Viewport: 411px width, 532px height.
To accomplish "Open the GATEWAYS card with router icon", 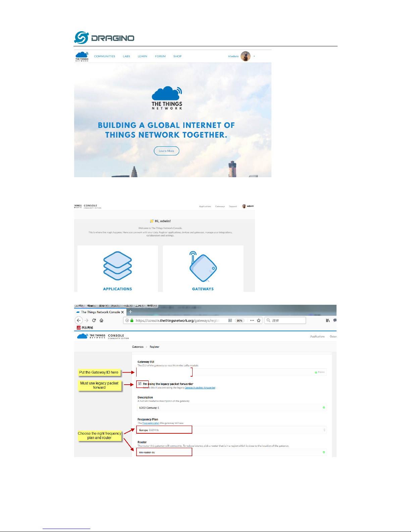I will [x=203, y=269].
